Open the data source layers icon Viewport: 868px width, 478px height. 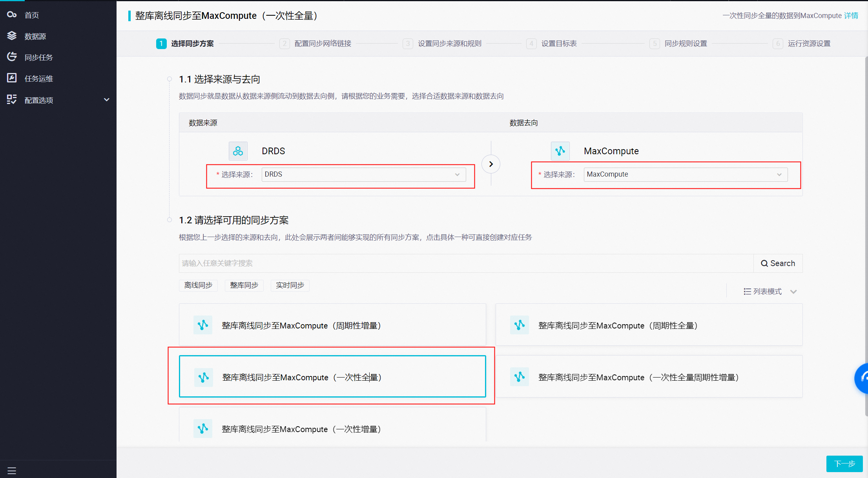pos(12,36)
